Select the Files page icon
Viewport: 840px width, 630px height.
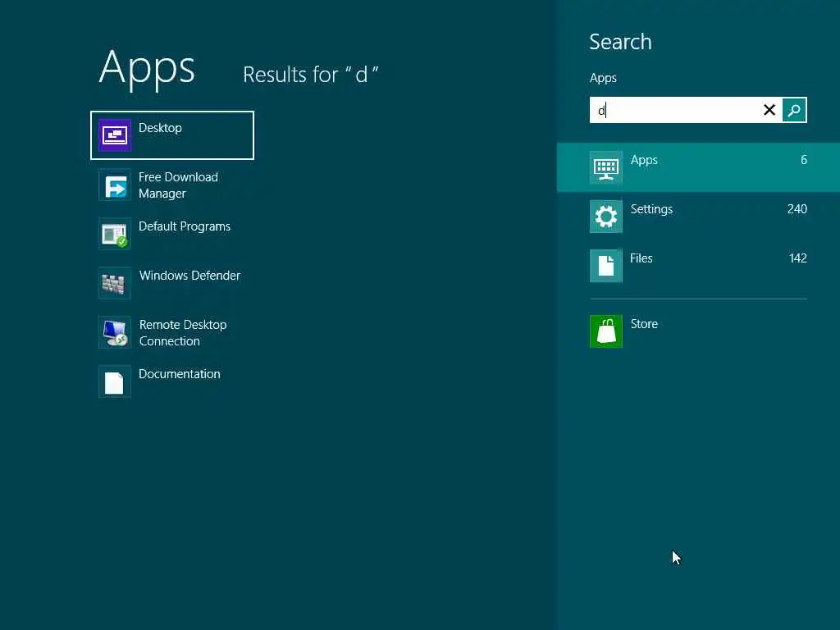[x=606, y=266]
